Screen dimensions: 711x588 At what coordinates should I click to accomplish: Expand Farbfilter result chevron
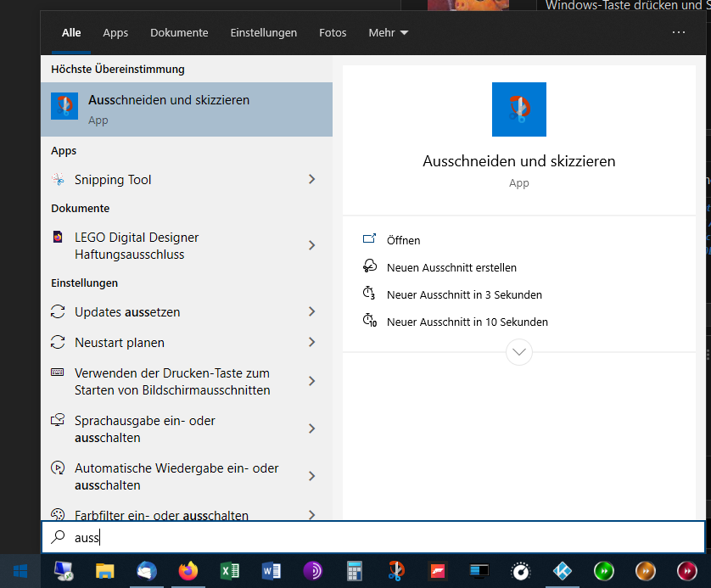(x=312, y=514)
